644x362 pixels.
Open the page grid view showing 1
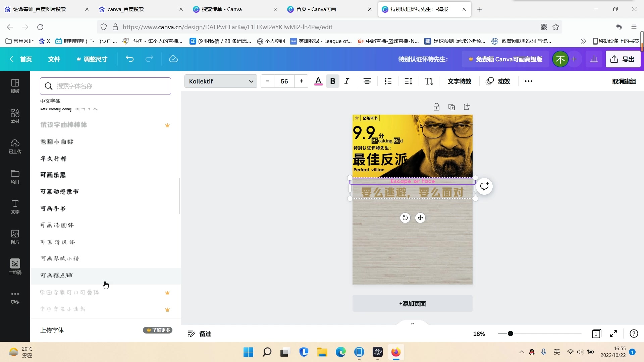tap(596, 334)
